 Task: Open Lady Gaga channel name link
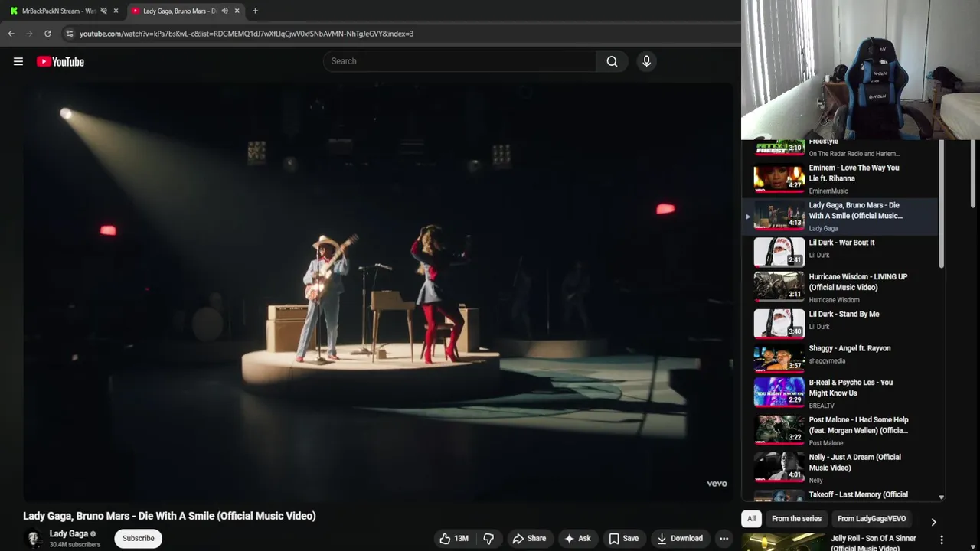(69, 534)
